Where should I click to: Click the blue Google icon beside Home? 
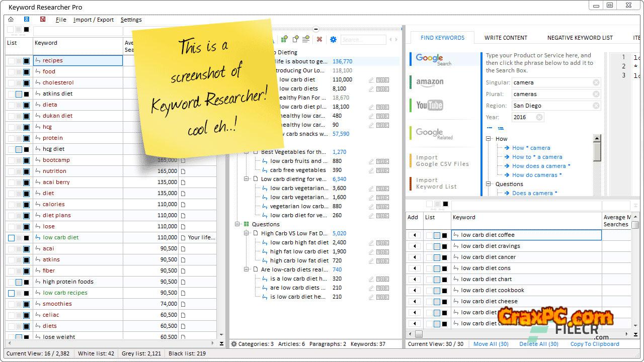coord(27,20)
